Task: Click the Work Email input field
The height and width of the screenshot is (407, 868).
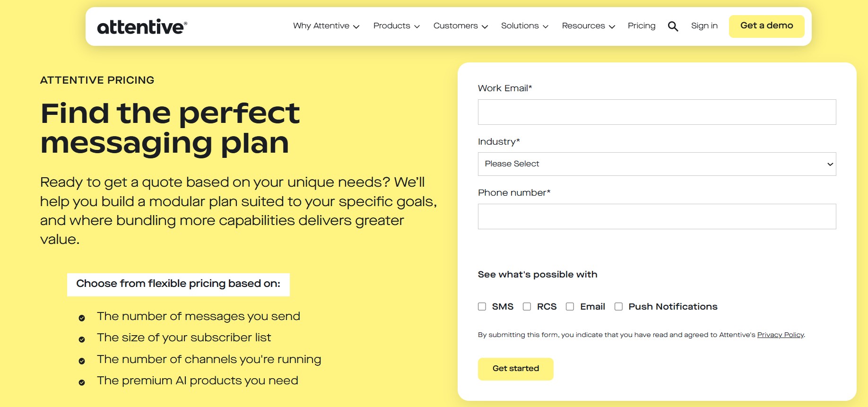Action: pos(656,112)
